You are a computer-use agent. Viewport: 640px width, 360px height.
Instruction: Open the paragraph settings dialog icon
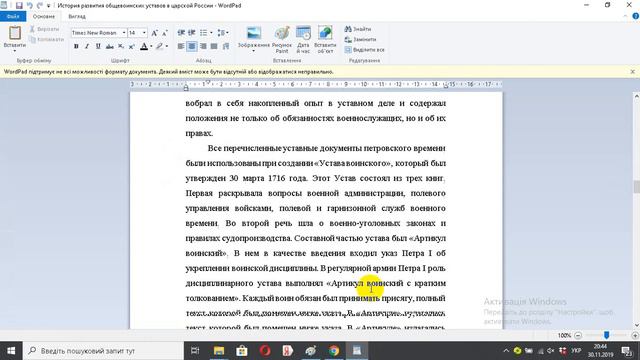pos(226,47)
